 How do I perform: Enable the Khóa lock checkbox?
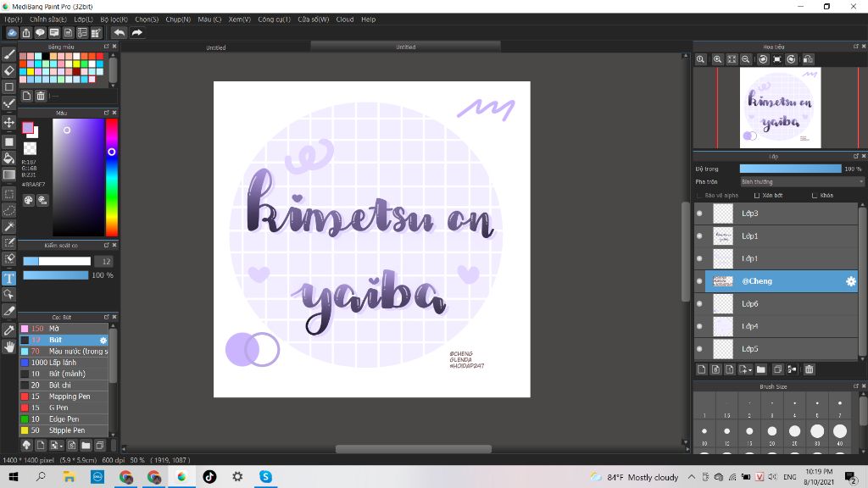[815, 196]
